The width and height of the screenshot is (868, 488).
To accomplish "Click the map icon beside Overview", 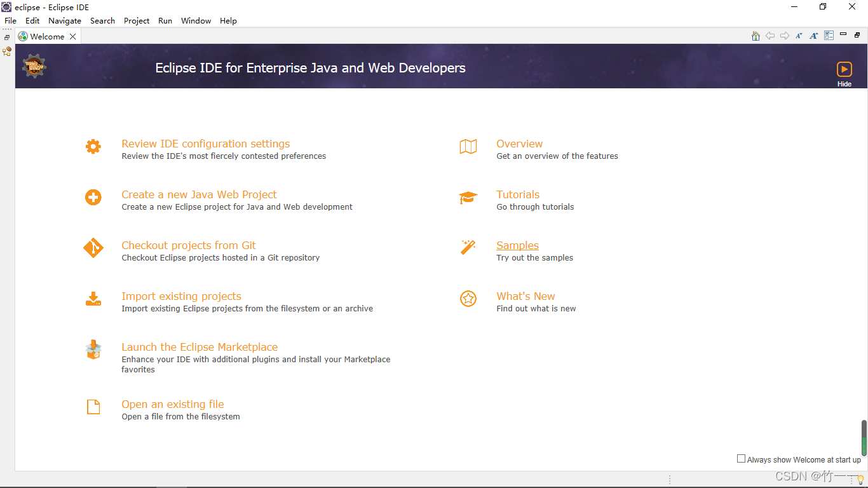I will click(468, 147).
